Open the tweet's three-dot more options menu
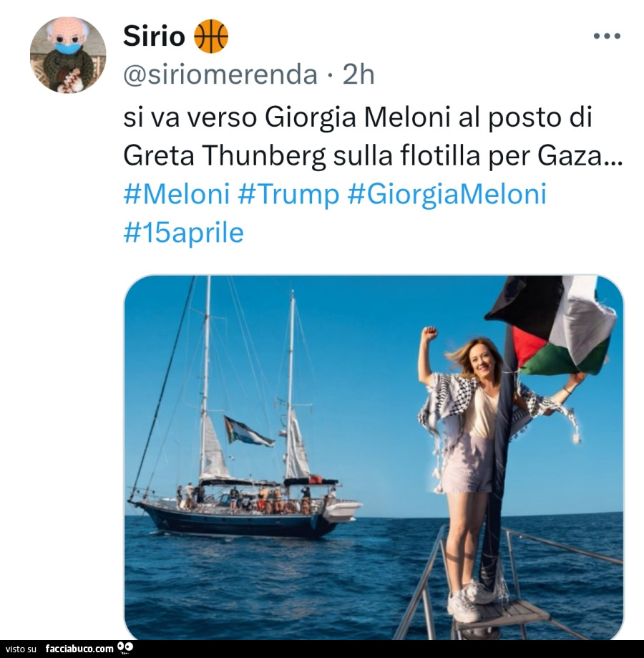Viewport: 644px width, 658px height. [x=607, y=35]
